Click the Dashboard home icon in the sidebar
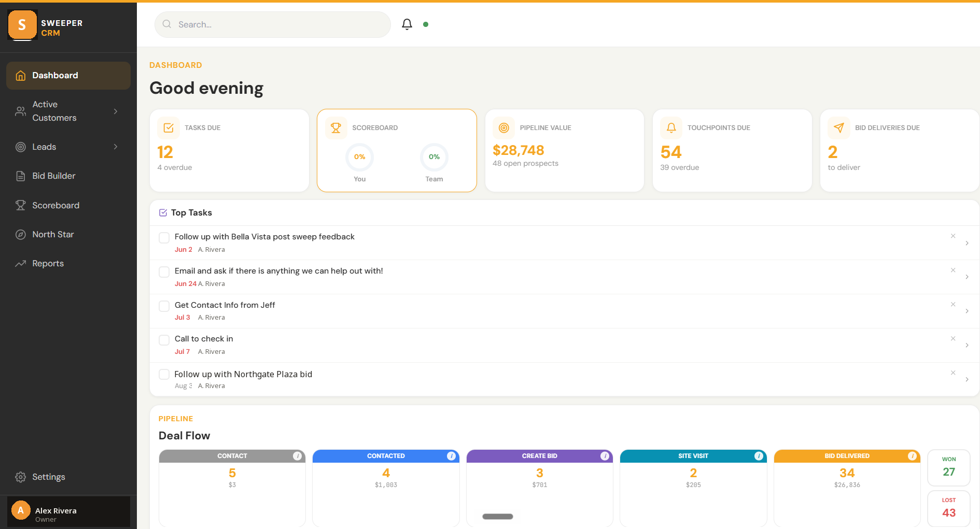Viewport: 980px width, 529px height. [x=21, y=76]
